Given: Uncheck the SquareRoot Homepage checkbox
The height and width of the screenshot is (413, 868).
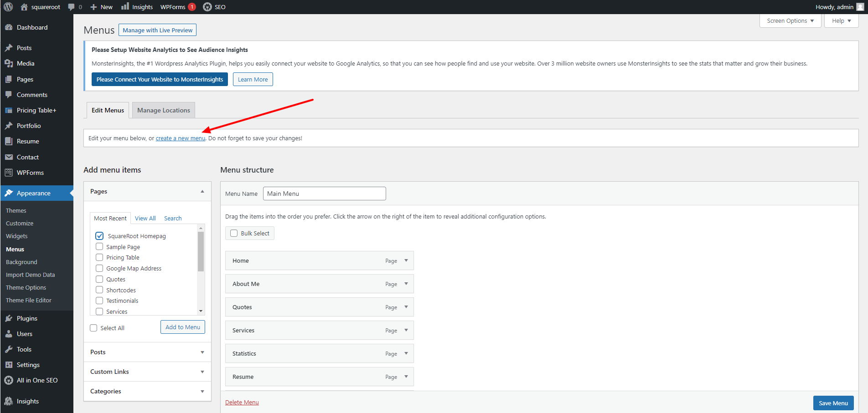Looking at the screenshot, I should [x=99, y=236].
